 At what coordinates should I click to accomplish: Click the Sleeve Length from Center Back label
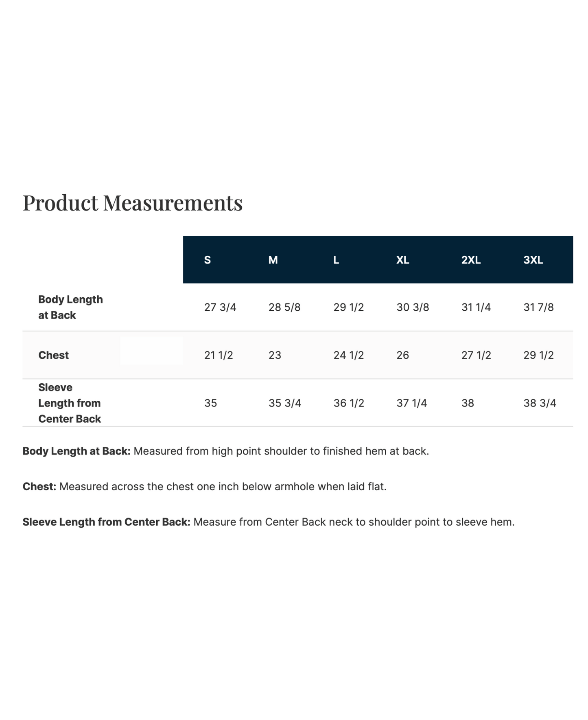70,403
